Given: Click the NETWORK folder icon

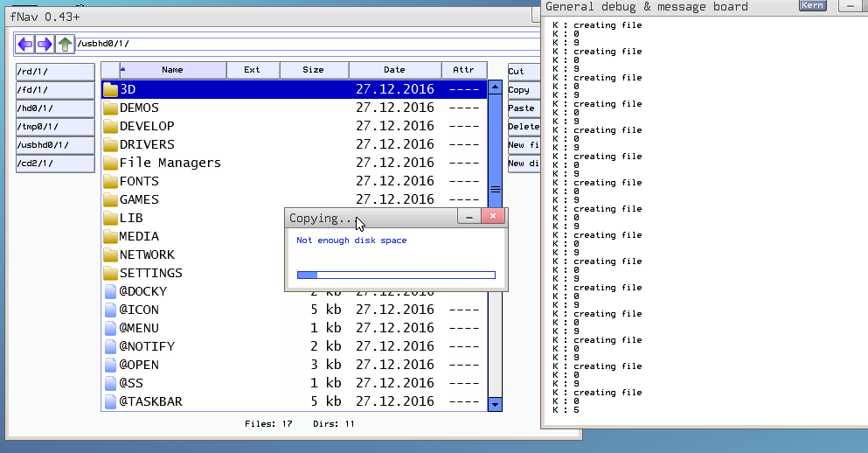Looking at the screenshot, I should [x=110, y=254].
